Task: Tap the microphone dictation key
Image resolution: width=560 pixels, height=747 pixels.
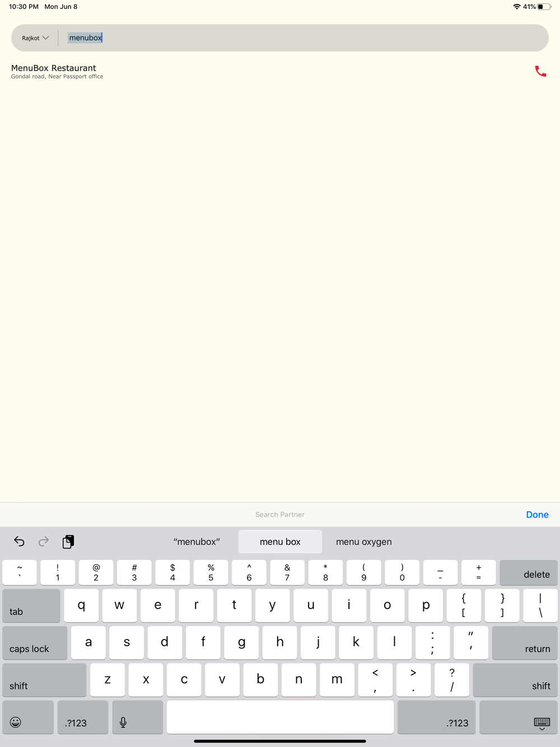Action: pyautogui.click(x=138, y=717)
